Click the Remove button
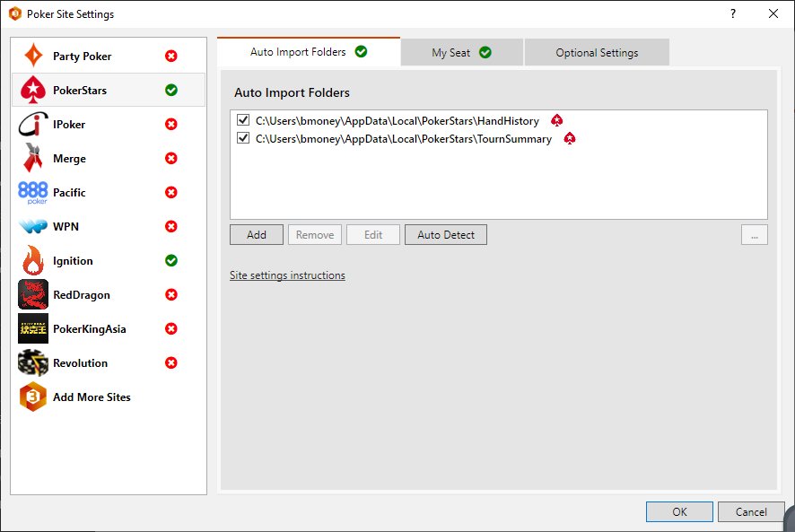The width and height of the screenshot is (795, 532). [315, 235]
